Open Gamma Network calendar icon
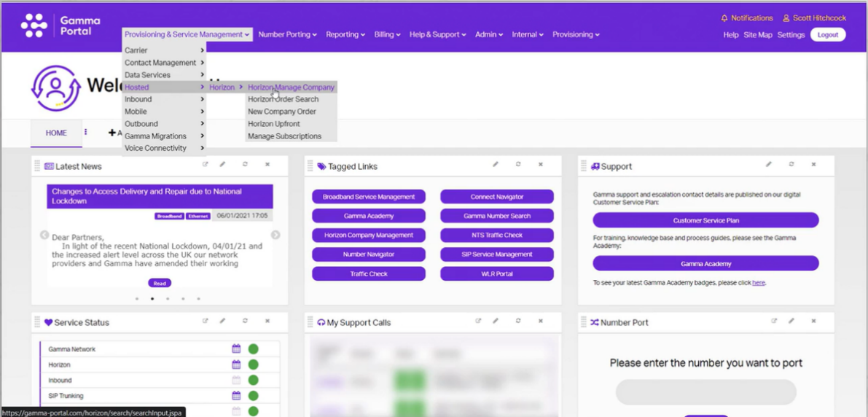Image resolution: width=868 pixels, height=417 pixels. click(x=236, y=349)
